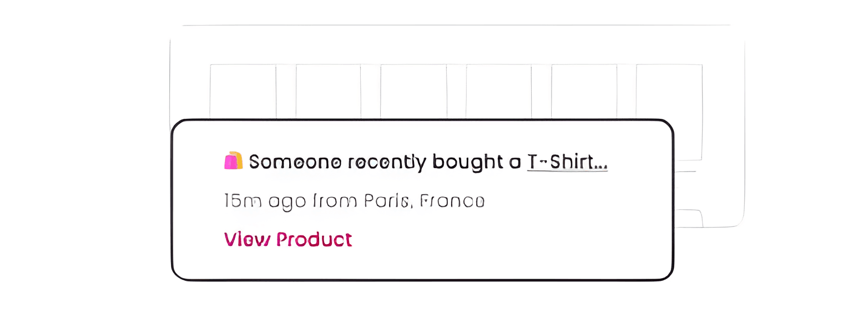Click the pink shopping bag icon
The width and height of the screenshot is (868, 313).
233,161
